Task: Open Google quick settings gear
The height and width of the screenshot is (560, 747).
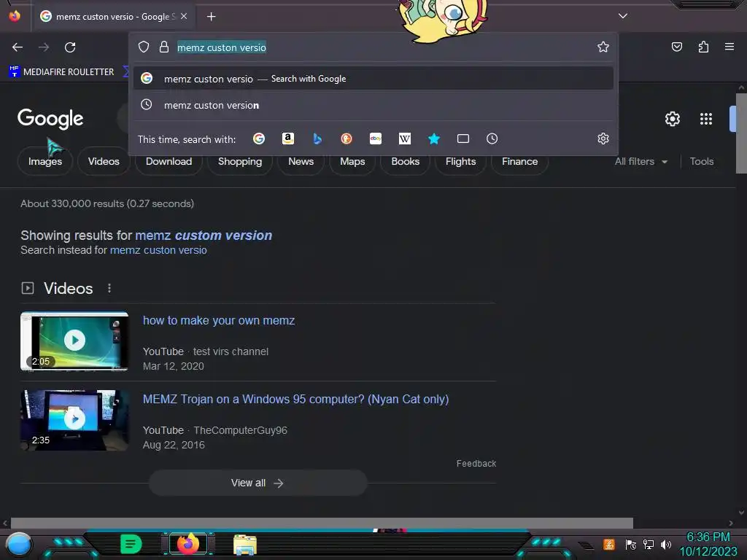Action: click(x=672, y=119)
